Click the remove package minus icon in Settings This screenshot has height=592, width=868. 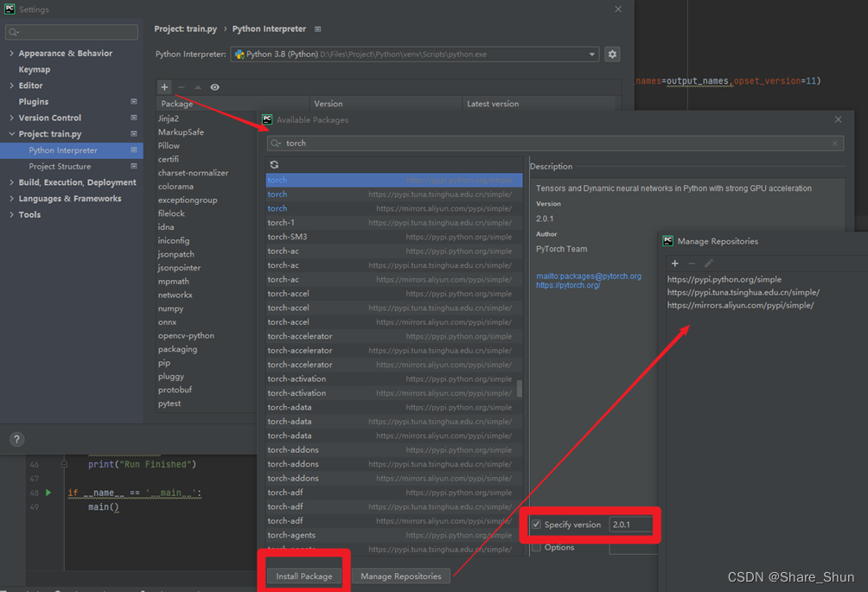click(181, 87)
